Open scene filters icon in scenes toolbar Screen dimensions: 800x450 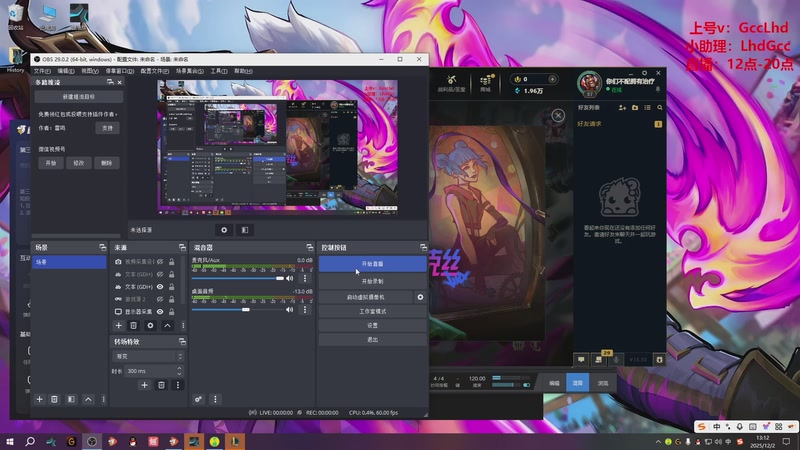pyautogui.click(x=71, y=399)
